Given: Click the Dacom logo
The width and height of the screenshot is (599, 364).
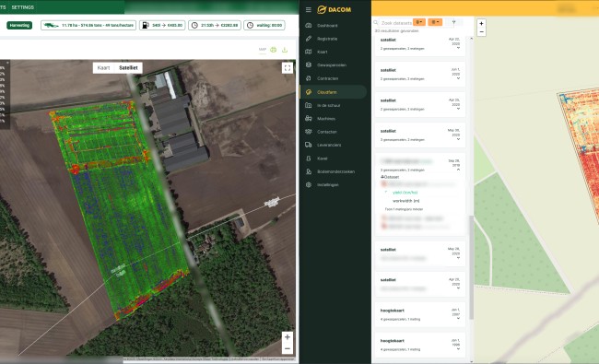Looking at the screenshot, I should 335,9.
